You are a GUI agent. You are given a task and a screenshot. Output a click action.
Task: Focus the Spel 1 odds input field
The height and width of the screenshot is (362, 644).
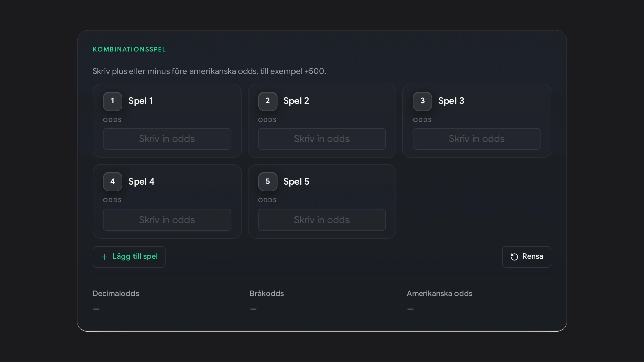pos(167,139)
